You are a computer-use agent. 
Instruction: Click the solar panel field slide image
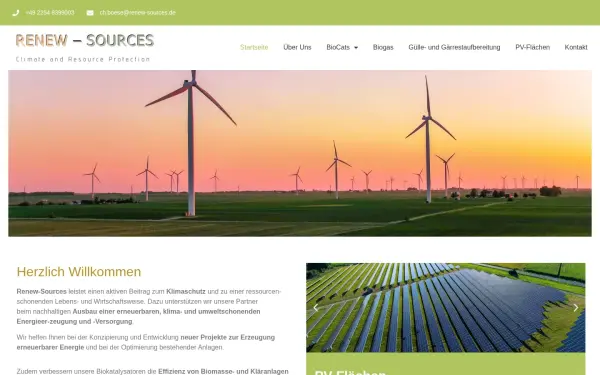point(445,307)
